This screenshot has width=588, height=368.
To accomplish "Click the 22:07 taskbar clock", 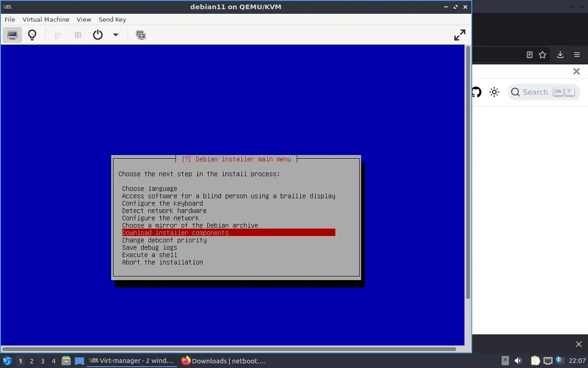I will click(577, 361).
